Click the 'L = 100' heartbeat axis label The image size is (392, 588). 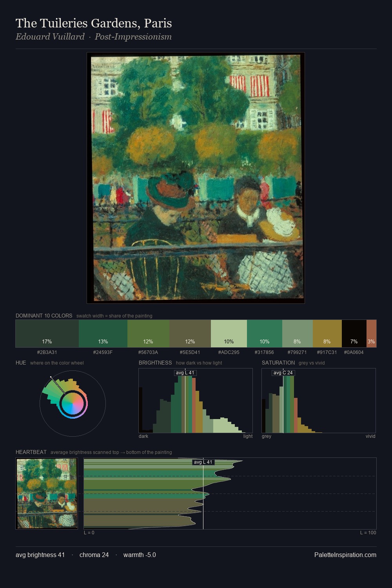(x=368, y=533)
